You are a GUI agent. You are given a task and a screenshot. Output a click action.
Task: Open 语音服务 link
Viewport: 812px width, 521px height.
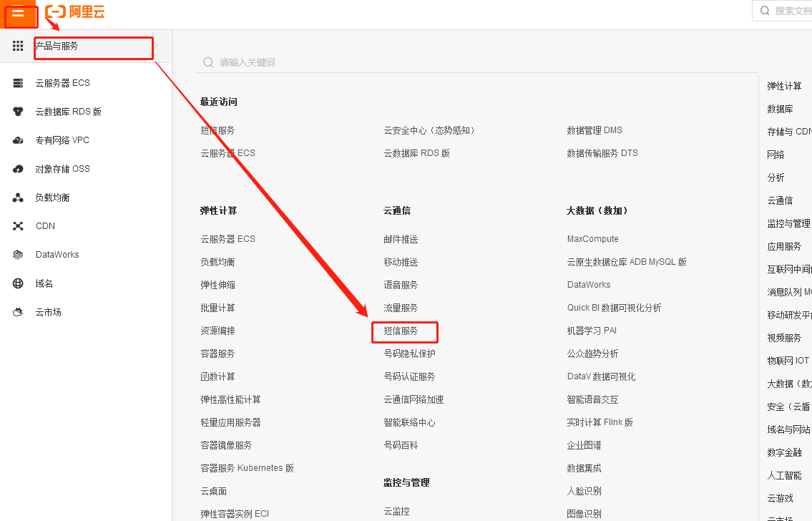(401, 285)
